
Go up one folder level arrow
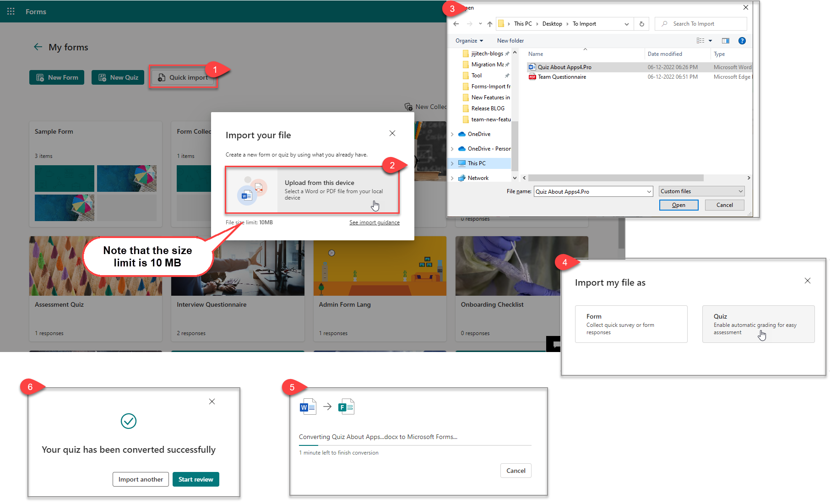pos(489,24)
